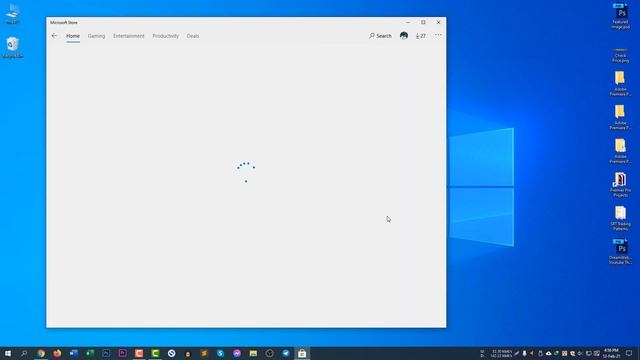Select the Check Price.png desktop file
Viewport: 640px width, 360px height.
coord(620,55)
